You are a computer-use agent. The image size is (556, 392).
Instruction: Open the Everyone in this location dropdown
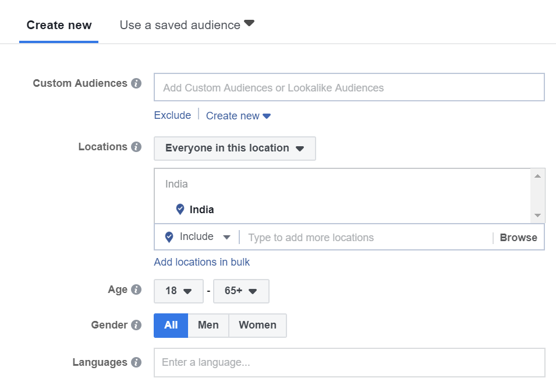click(235, 149)
